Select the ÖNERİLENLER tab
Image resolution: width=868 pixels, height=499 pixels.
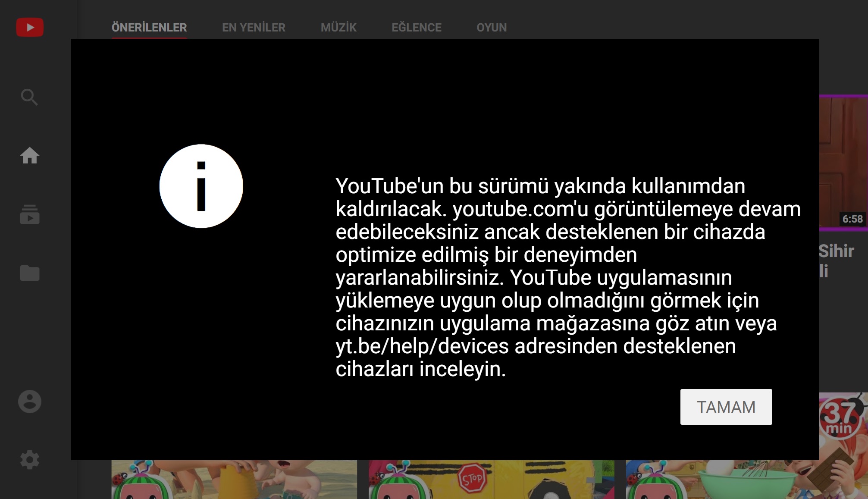149,28
